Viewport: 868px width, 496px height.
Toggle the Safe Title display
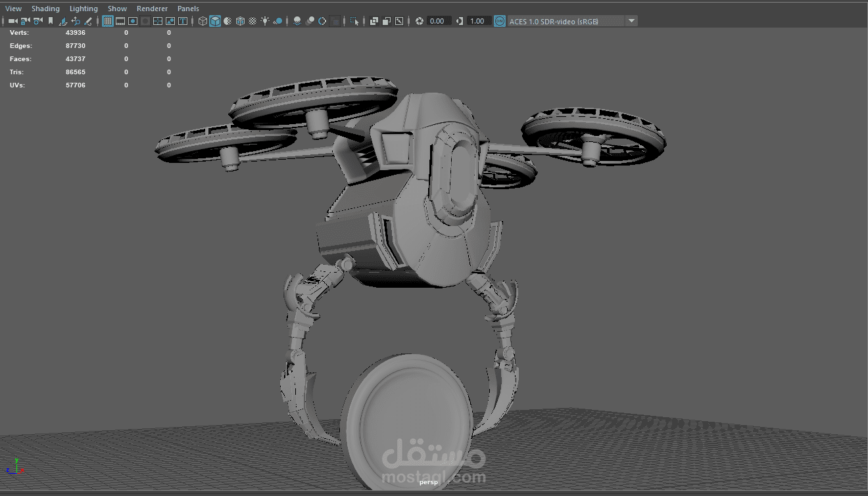183,21
